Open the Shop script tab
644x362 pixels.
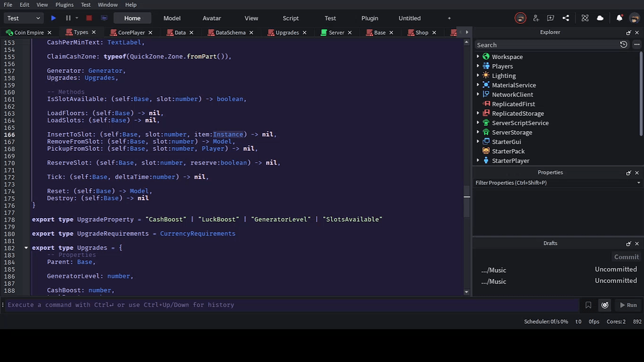pyautogui.click(x=422, y=33)
